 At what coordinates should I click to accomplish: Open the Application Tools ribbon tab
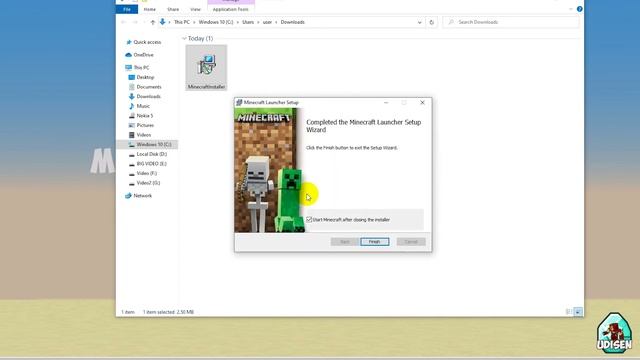click(231, 9)
